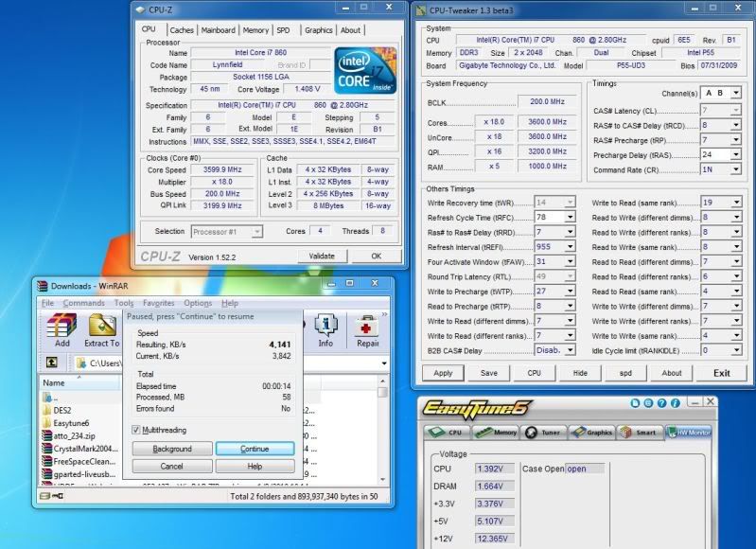This screenshot has height=549, width=756.
Task: Open the RAS# Precharge (tRP) dropdown
Action: pyautogui.click(x=735, y=140)
